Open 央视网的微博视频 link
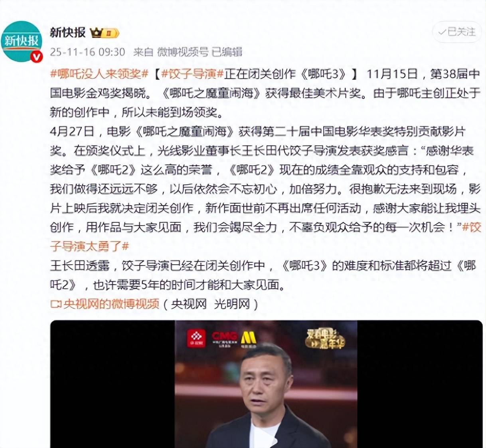The width and height of the screenshot is (486, 448). [x=111, y=304]
